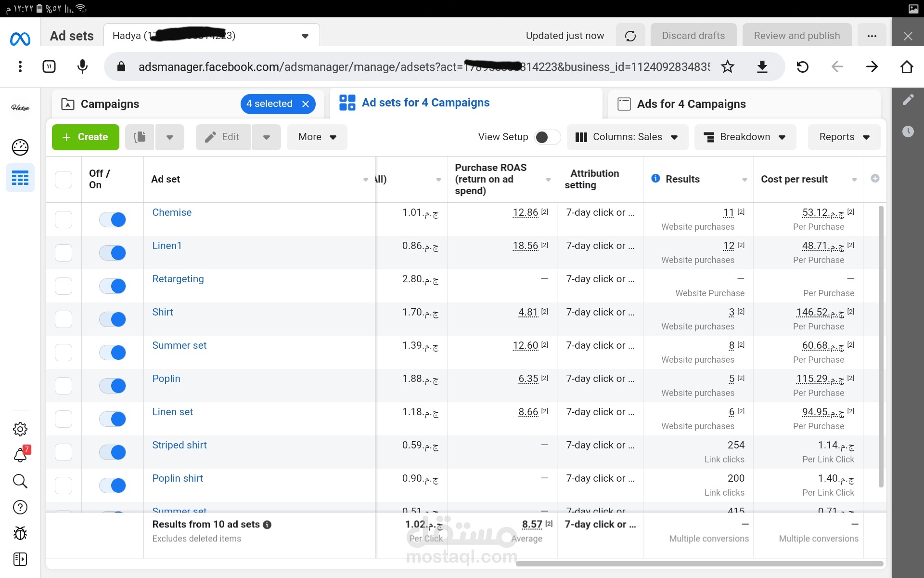Image resolution: width=924 pixels, height=578 pixels.
Task: Open the Linen1 ad set link
Action: (x=167, y=246)
